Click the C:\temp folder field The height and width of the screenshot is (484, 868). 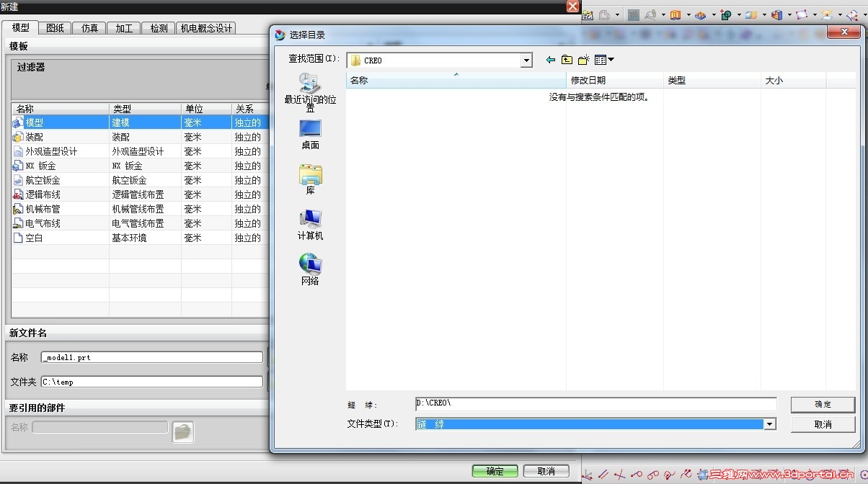(x=152, y=382)
